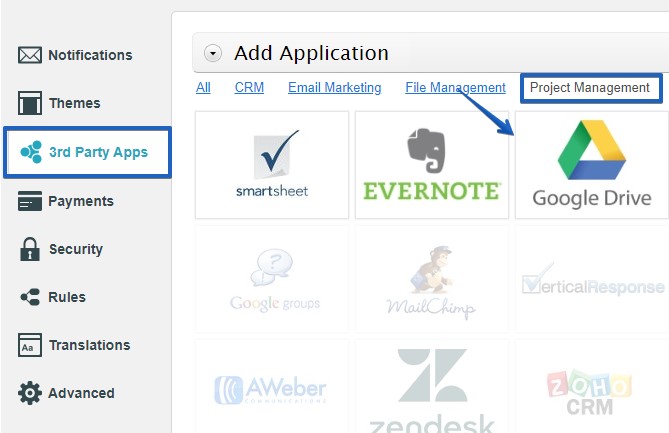The width and height of the screenshot is (669, 433).
Task: Pick the Evernote application tile
Action: coord(431,165)
